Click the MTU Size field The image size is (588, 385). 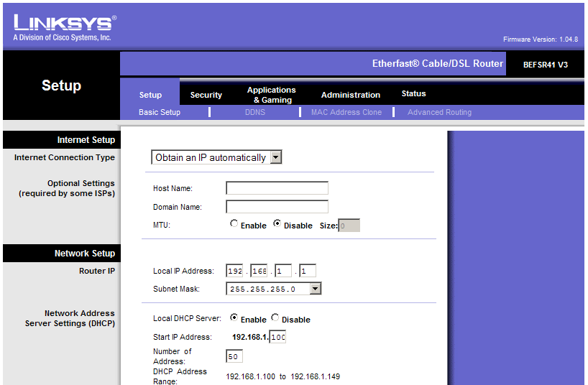(x=349, y=226)
